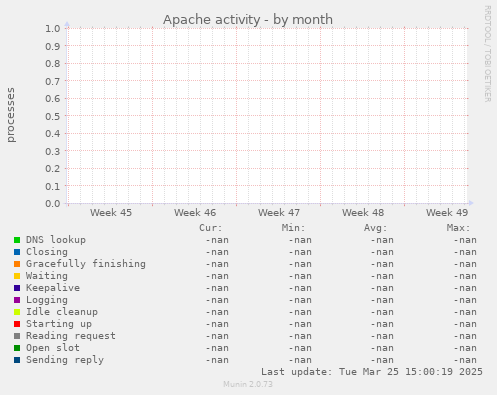Click the 'Avg:' column header

click(x=376, y=228)
